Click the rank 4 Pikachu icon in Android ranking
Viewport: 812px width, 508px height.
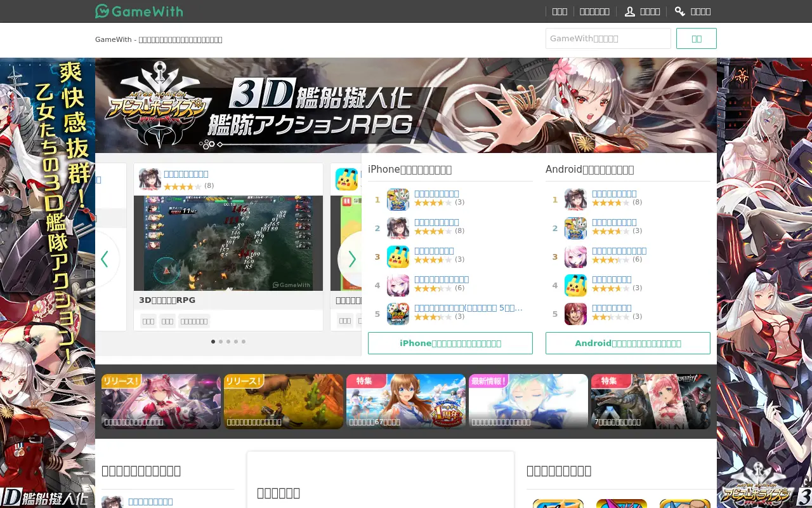pos(575,285)
